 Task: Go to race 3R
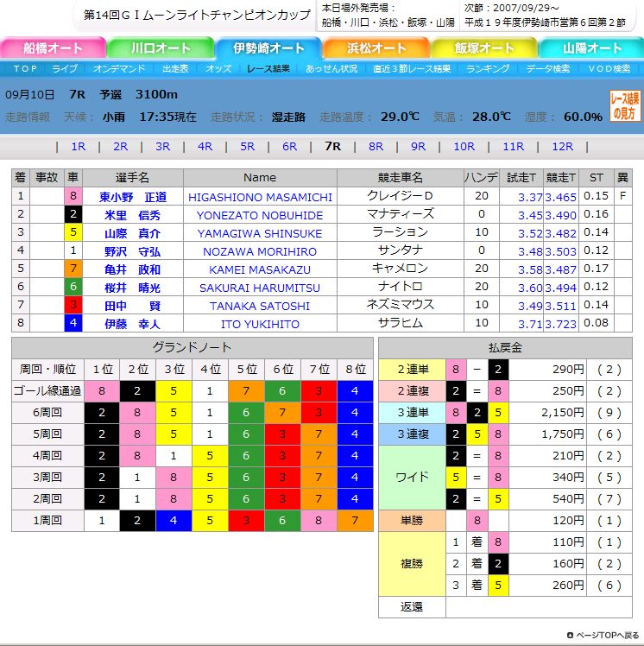[x=162, y=146]
